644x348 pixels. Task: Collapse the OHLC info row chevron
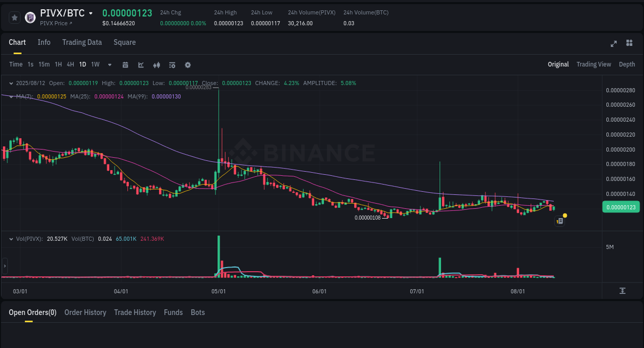pos(11,83)
